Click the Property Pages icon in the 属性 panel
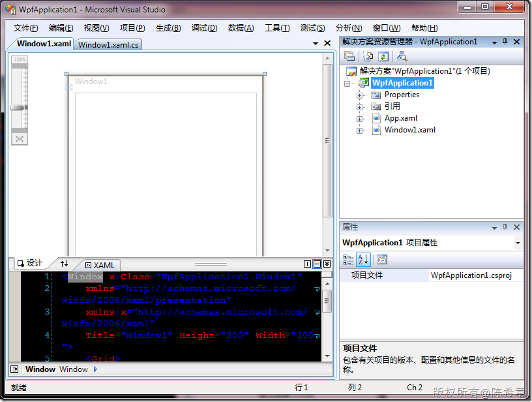Viewport: 532px width, 402px height. (x=382, y=260)
